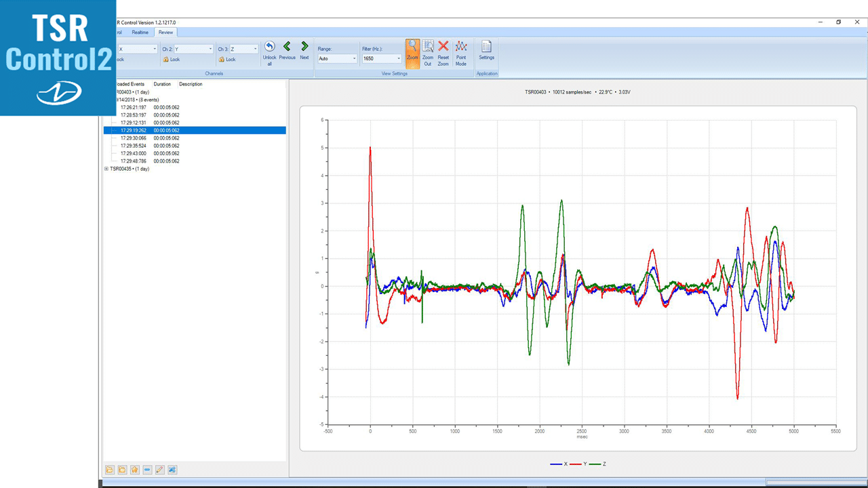This screenshot has height=488, width=868.
Task: Activate the Zoom magnifier tool
Action: [x=412, y=52]
